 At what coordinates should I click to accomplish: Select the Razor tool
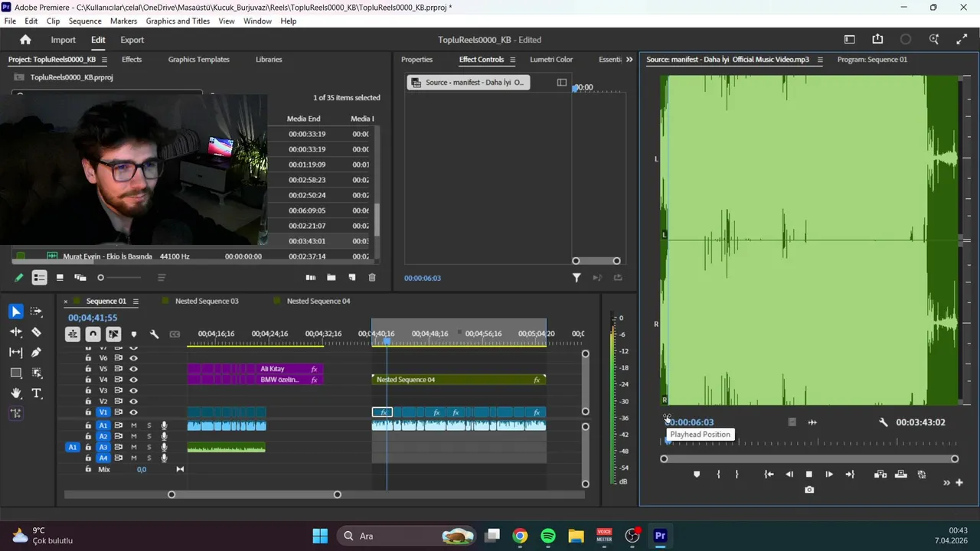pyautogui.click(x=36, y=332)
